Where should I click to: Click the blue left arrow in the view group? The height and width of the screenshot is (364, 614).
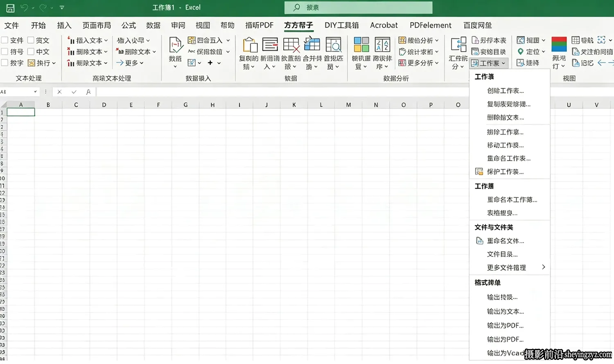click(x=601, y=63)
